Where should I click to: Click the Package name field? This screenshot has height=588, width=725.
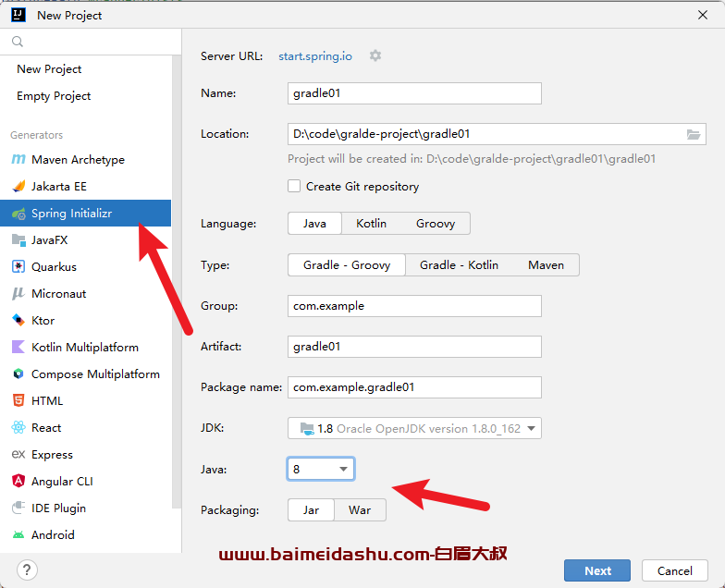(414, 387)
